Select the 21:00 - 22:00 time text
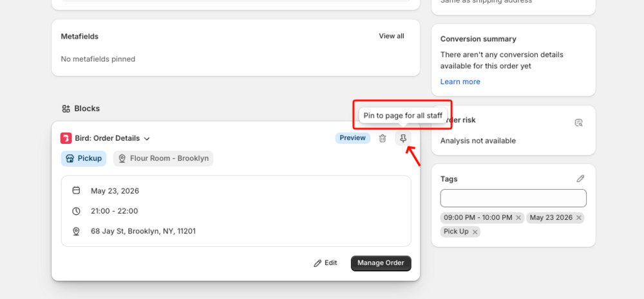Viewport: 644px width, 299px height. (x=114, y=211)
